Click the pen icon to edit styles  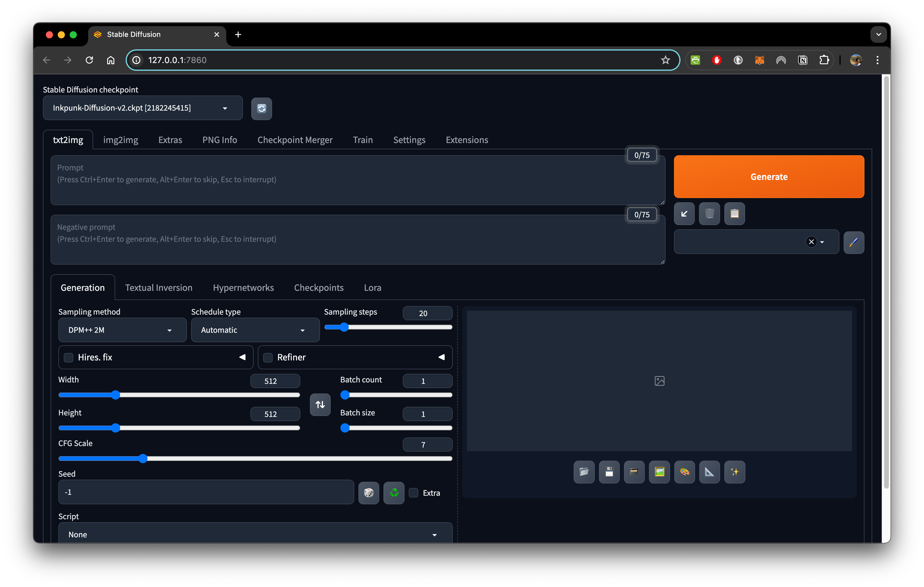(853, 242)
